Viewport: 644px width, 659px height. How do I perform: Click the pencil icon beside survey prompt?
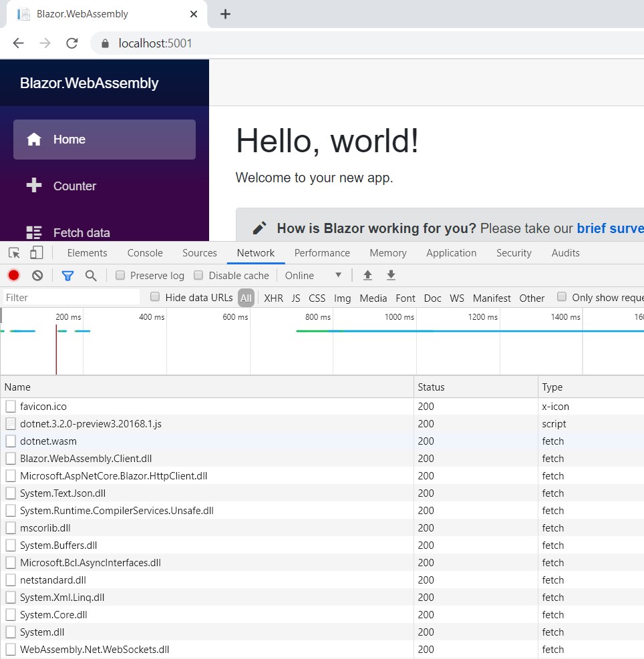coord(259,228)
